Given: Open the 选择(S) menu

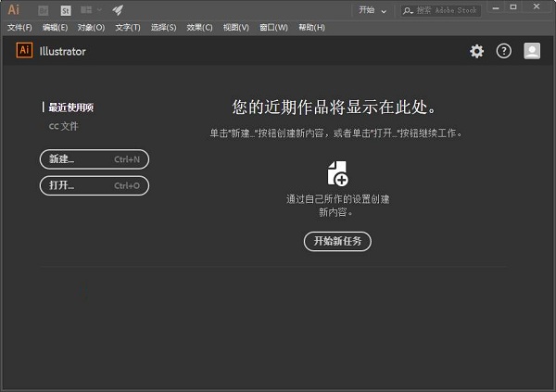Looking at the screenshot, I should (x=163, y=27).
